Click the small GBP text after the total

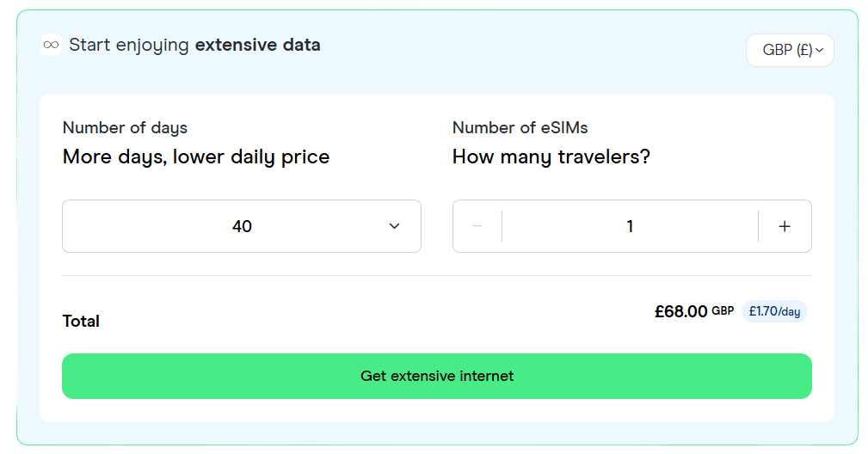tap(723, 310)
